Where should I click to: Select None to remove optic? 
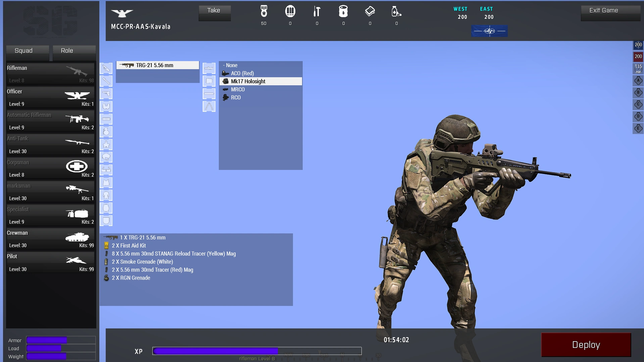231,65
